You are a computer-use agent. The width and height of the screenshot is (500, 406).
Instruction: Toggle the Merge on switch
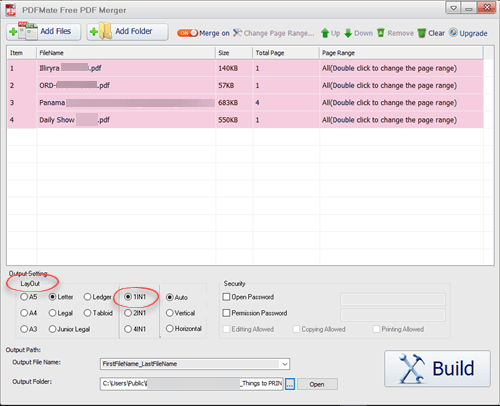[x=187, y=33]
